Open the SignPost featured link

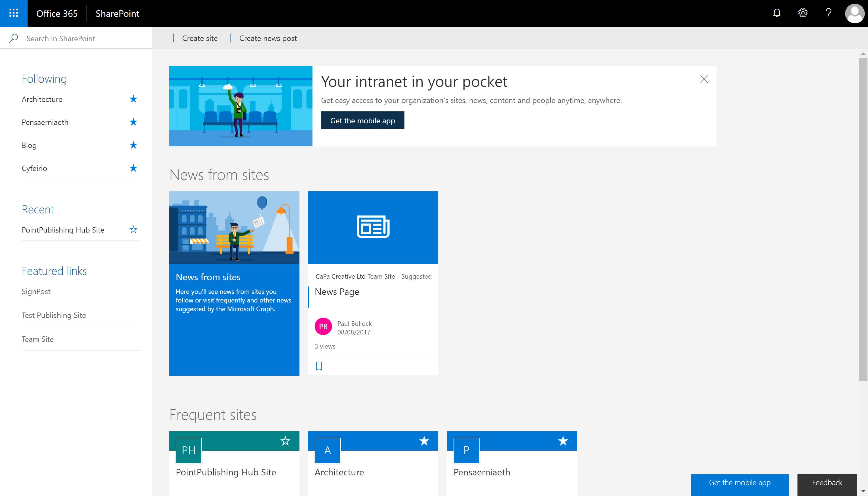coord(36,291)
